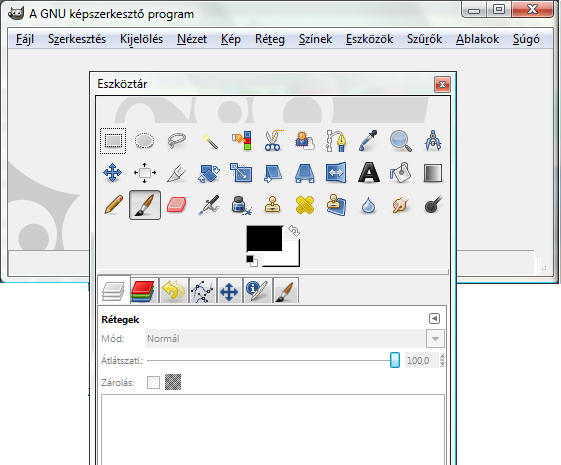Select the Bucket Fill tool
Image resolution: width=561 pixels, height=465 pixels.
point(400,173)
